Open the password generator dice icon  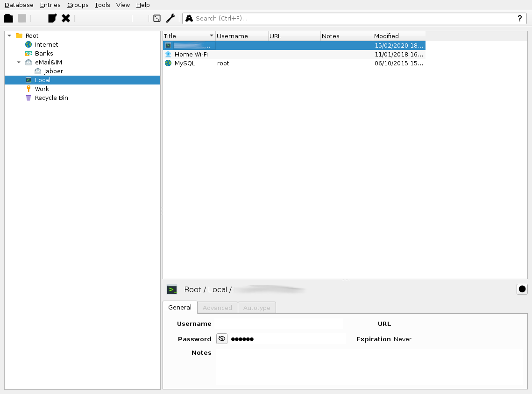[156, 18]
